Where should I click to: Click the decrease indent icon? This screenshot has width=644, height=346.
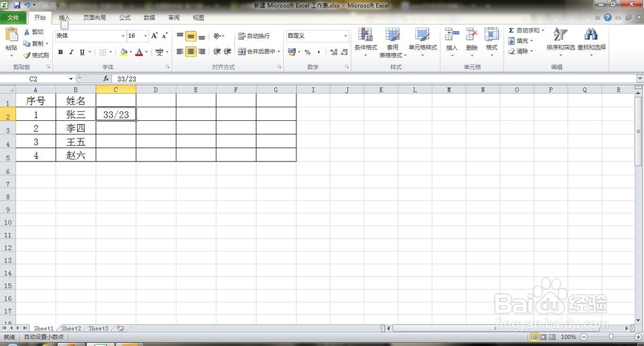tap(217, 51)
